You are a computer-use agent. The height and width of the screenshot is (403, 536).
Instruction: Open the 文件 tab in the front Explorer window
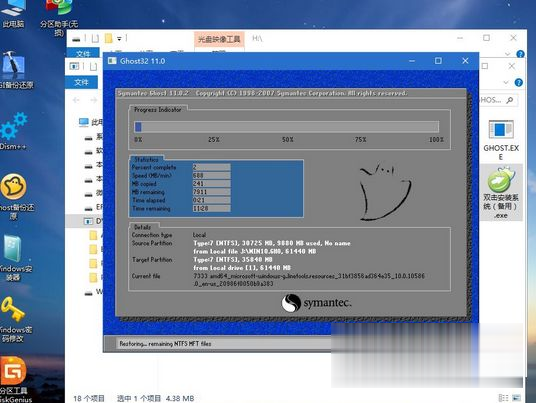(81, 82)
